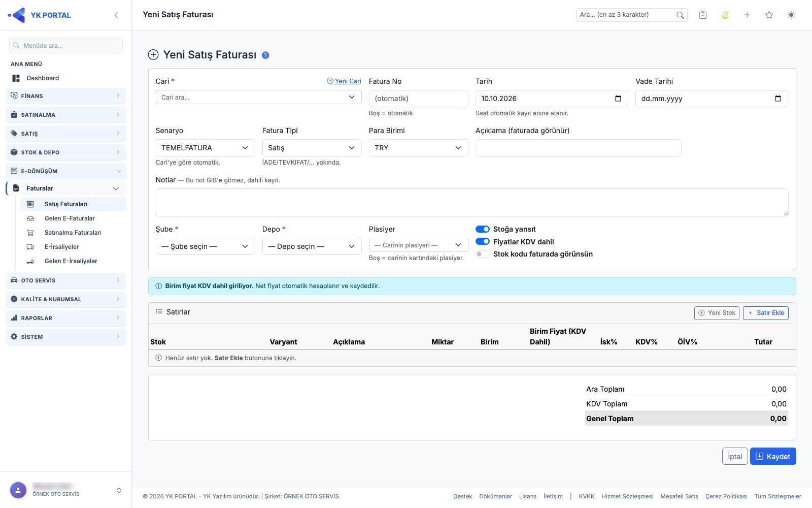Click the blue help question mark icon
Screen dimensions: 812x508
[265, 55]
